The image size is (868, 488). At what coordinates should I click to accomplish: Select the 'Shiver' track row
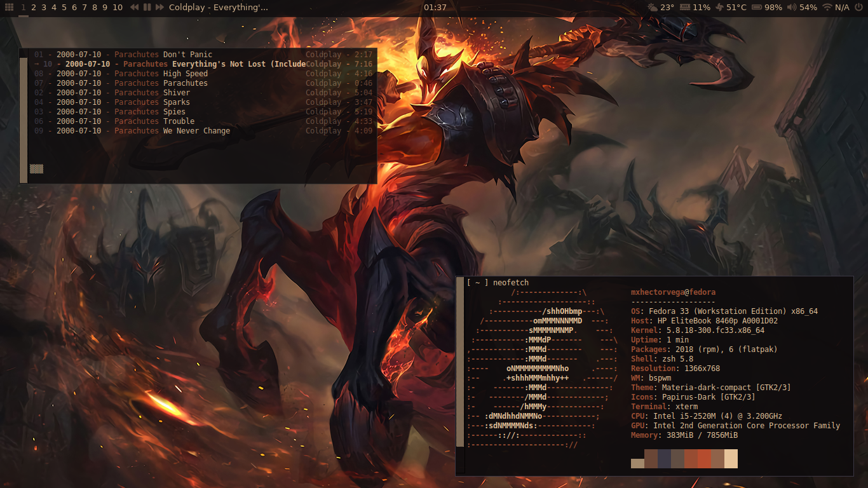203,93
